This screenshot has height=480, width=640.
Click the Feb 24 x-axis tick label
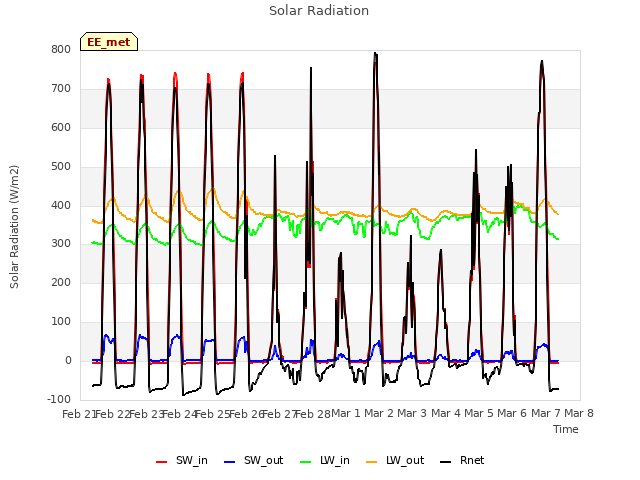point(179,414)
